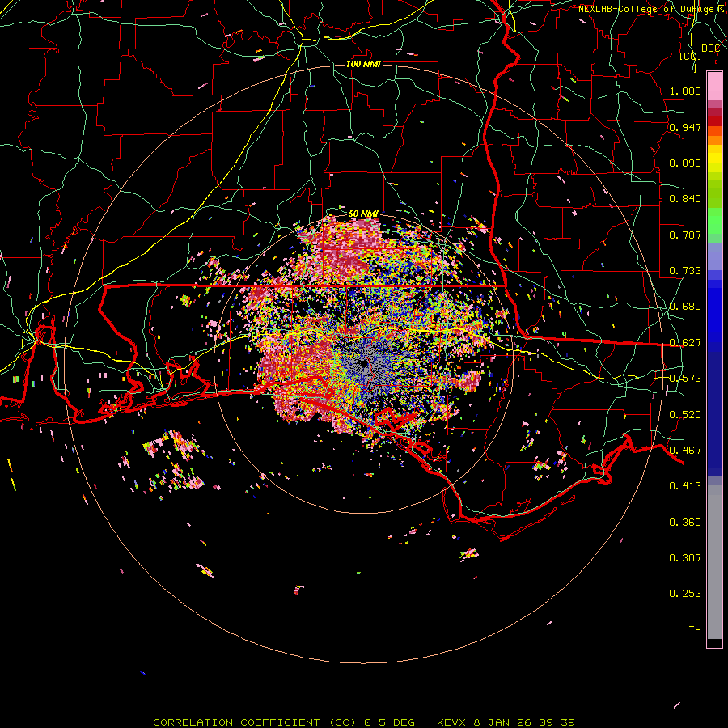Click the KEVX radar site center point

tap(363, 363)
